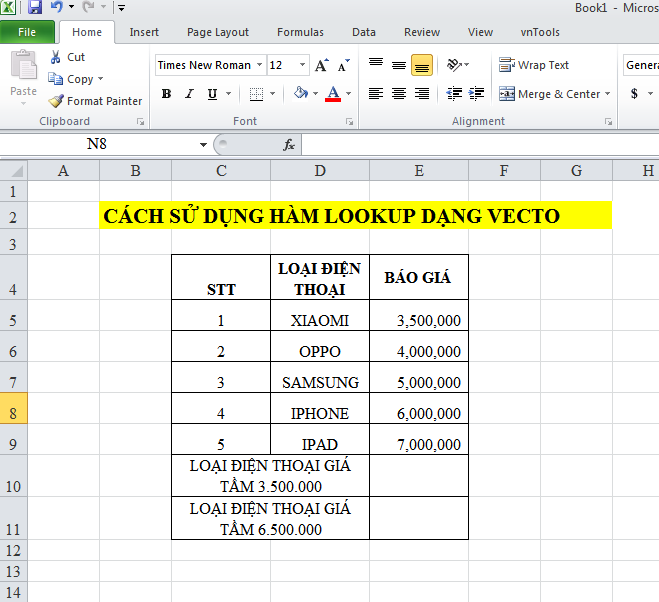Click the Font Color red A icon
Image resolution: width=659 pixels, height=602 pixels.
click(x=333, y=94)
